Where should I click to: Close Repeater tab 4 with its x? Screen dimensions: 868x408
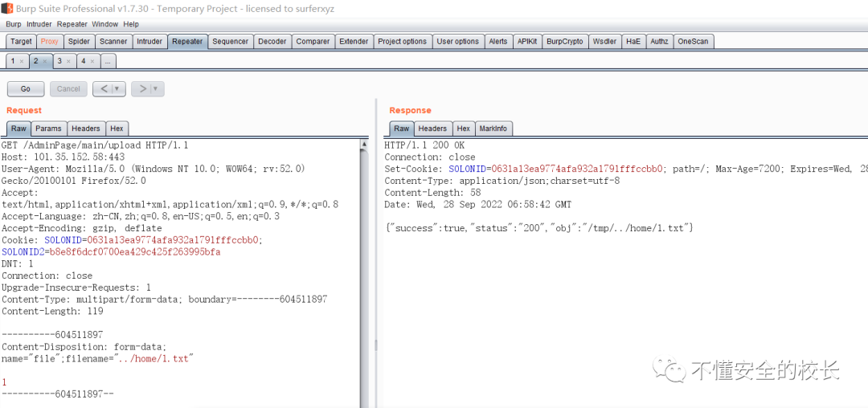tap(92, 61)
